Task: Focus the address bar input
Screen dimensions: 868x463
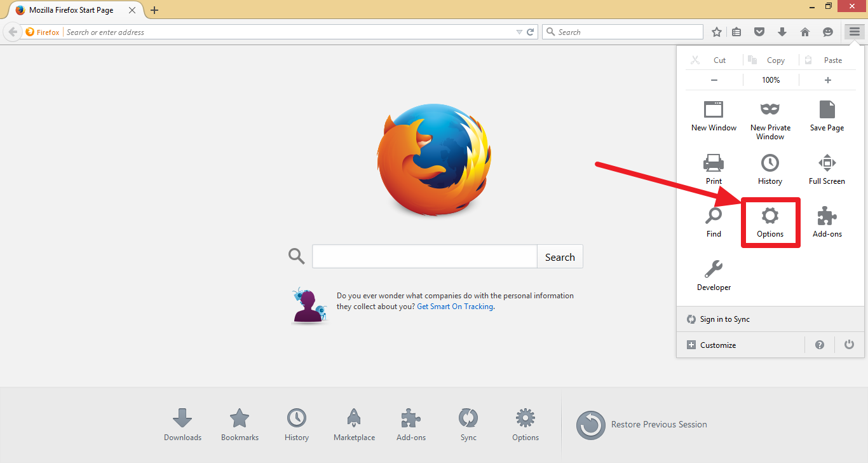Action: click(289, 32)
